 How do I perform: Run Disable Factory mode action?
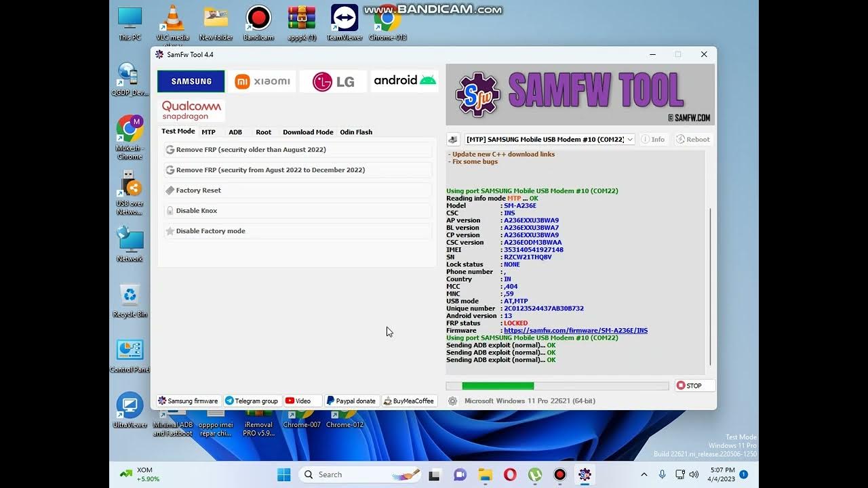(x=298, y=231)
